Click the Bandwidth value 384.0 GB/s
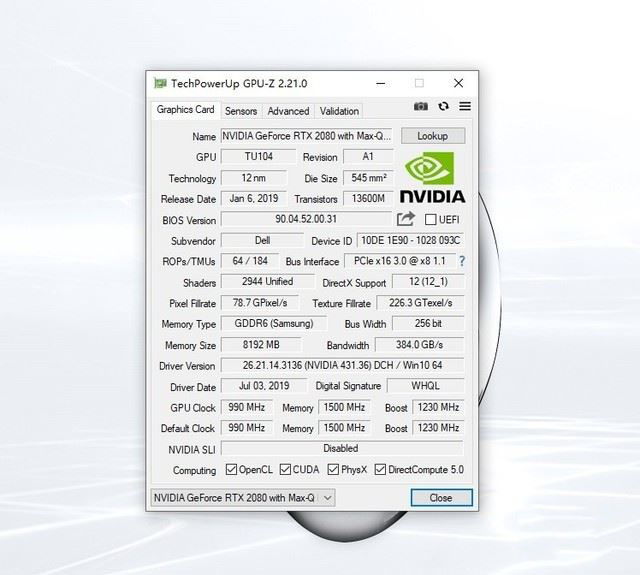 [420, 345]
